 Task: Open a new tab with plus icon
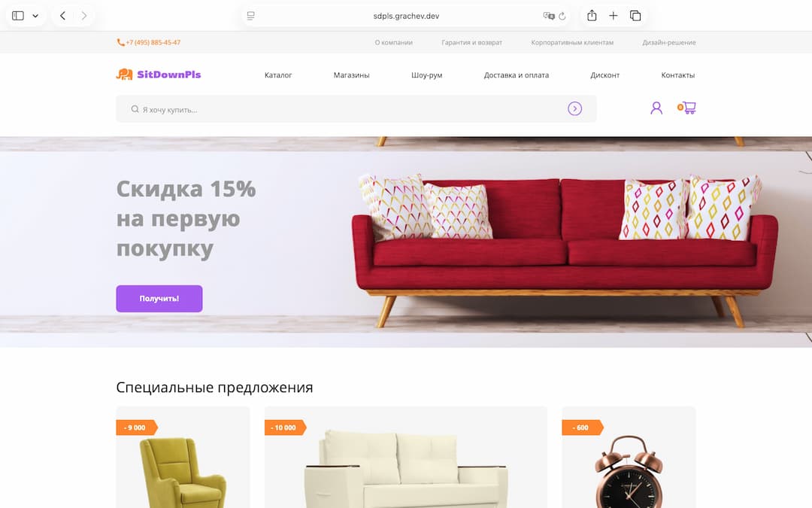point(614,16)
